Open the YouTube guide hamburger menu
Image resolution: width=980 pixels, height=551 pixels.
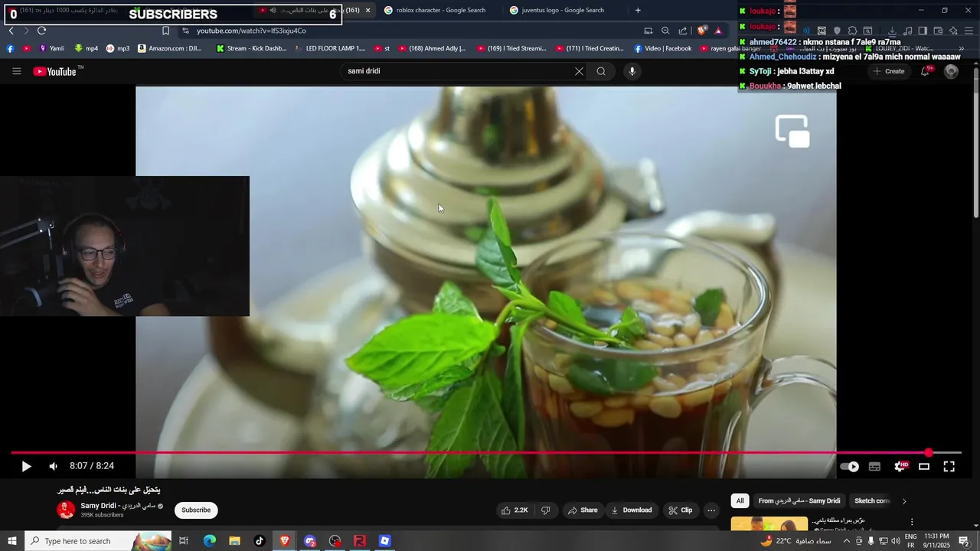pos(17,71)
